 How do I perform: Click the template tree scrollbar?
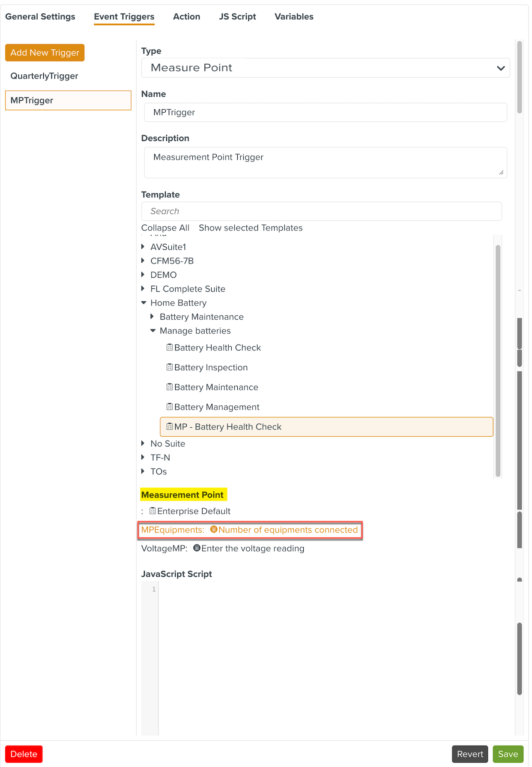pos(498,360)
